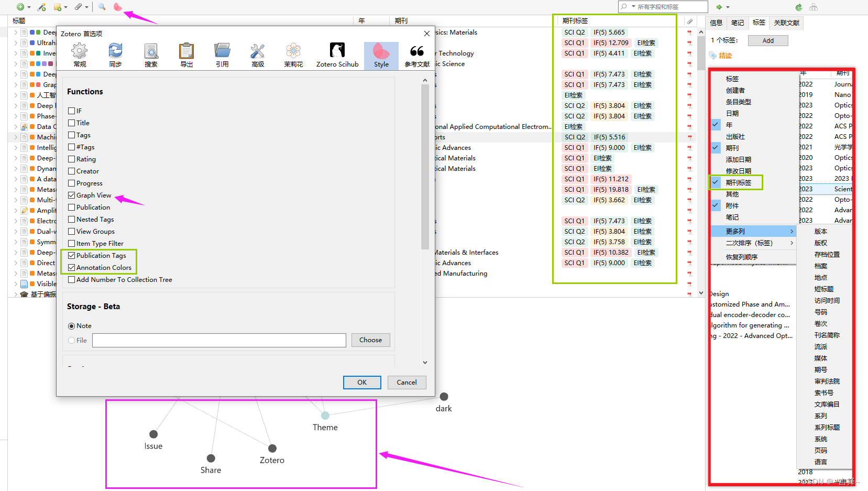
Task: Click OK in Zotero preferences dialog
Action: click(362, 383)
